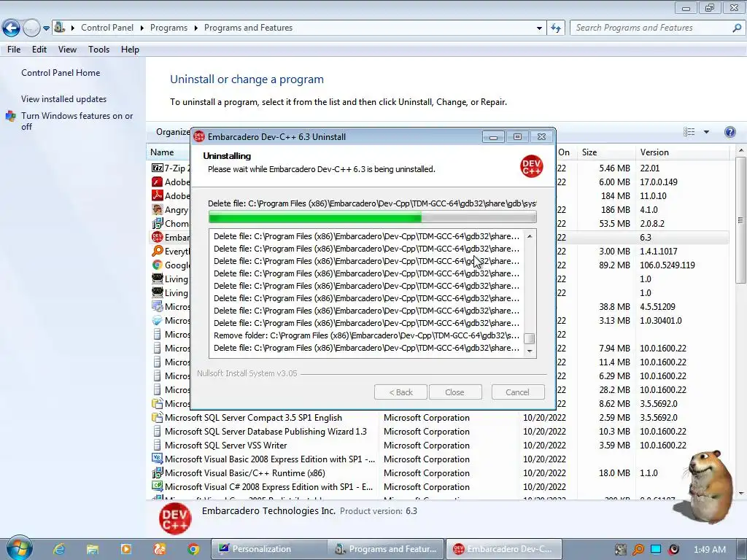The height and width of the screenshot is (560, 747).
Task: Click the Back button in uninstaller
Action: 400,392
